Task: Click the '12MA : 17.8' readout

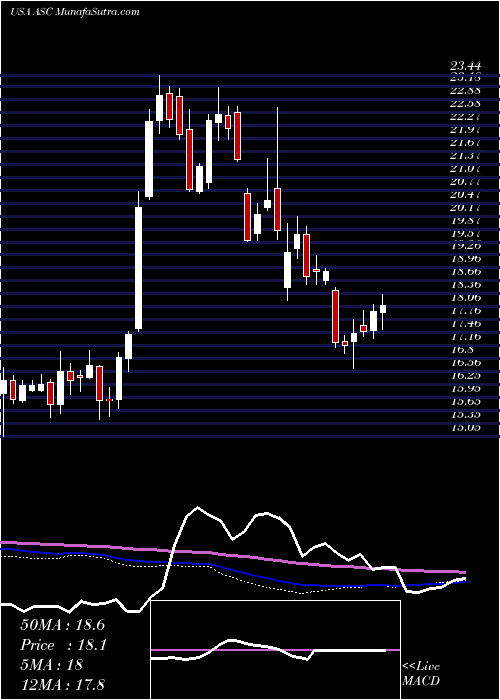Action: [62, 684]
